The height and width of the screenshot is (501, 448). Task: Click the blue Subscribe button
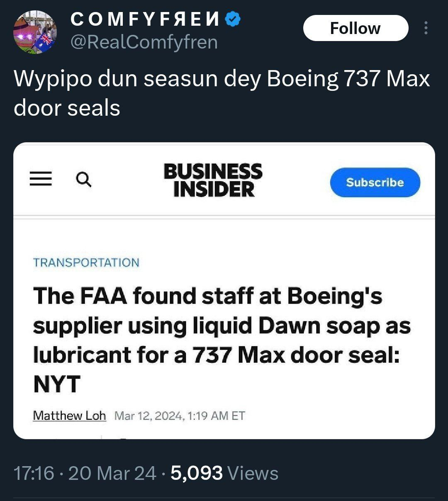point(375,182)
